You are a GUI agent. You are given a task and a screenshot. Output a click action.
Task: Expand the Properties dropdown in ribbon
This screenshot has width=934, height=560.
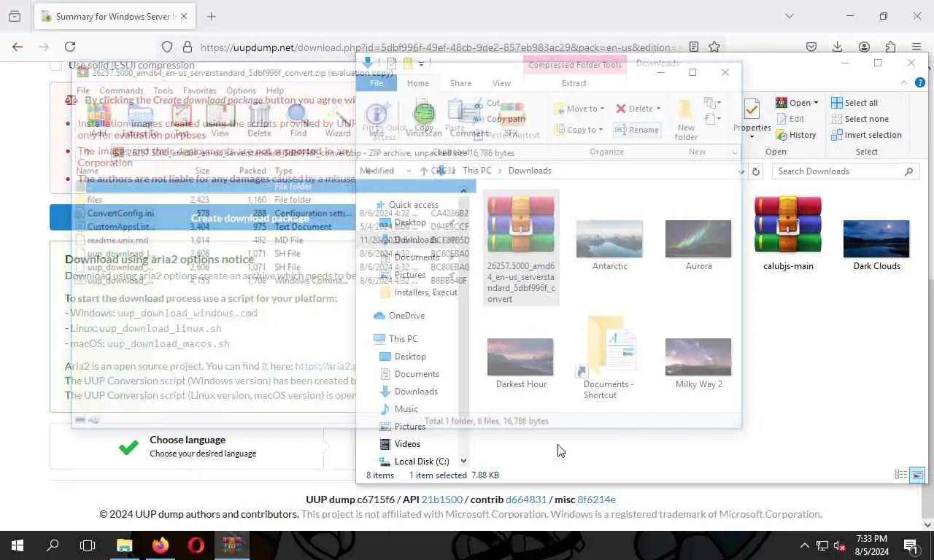752,136
